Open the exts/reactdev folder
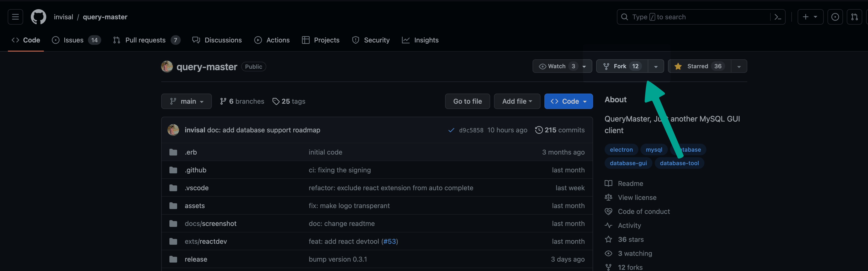Image resolution: width=868 pixels, height=271 pixels. pyautogui.click(x=206, y=241)
